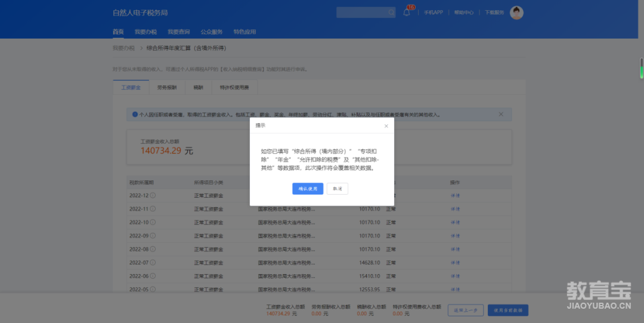Screen dimensions: 644x323
Task: Switch to 稿酬 tab
Action: coord(199,87)
